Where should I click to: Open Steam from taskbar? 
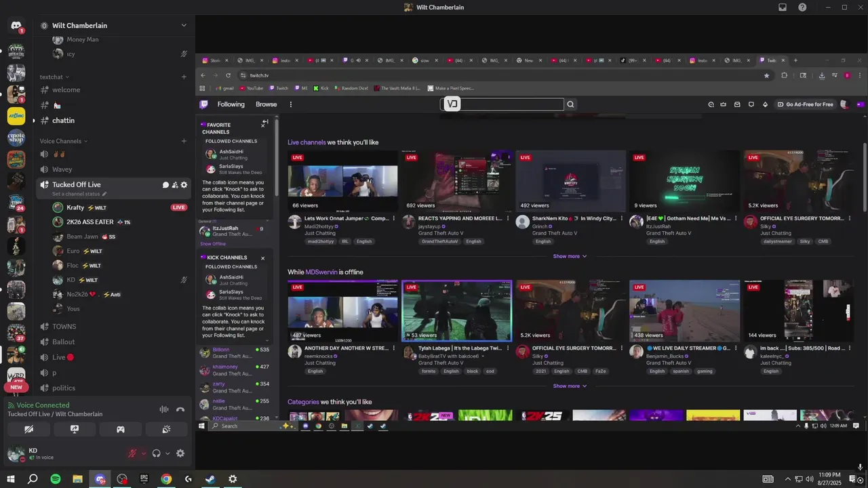click(x=210, y=479)
